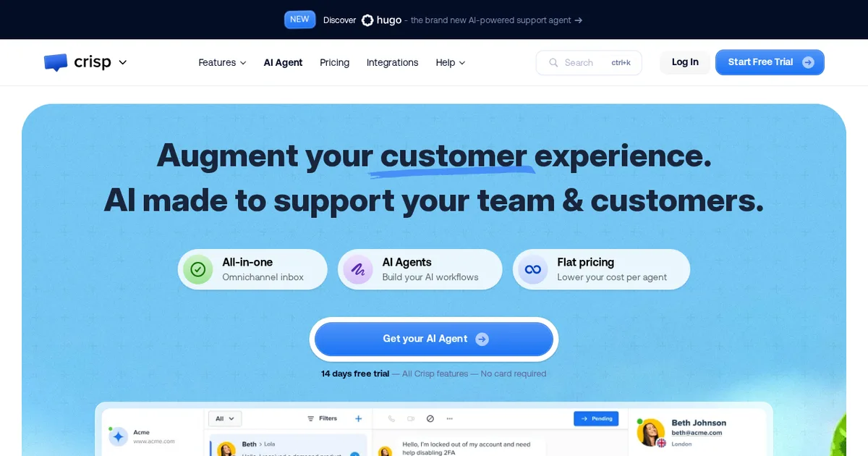The height and width of the screenshot is (456, 868).
Task: Click the Log In button
Action: click(x=685, y=62)
